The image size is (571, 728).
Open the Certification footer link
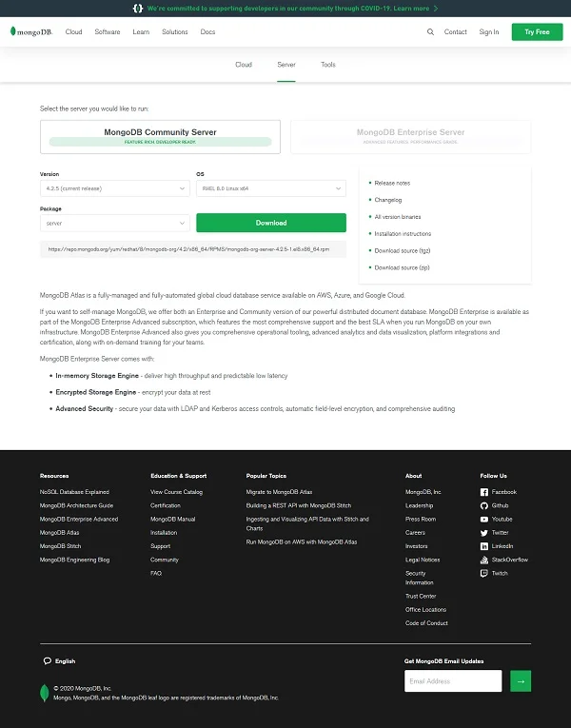pos(166,505)
